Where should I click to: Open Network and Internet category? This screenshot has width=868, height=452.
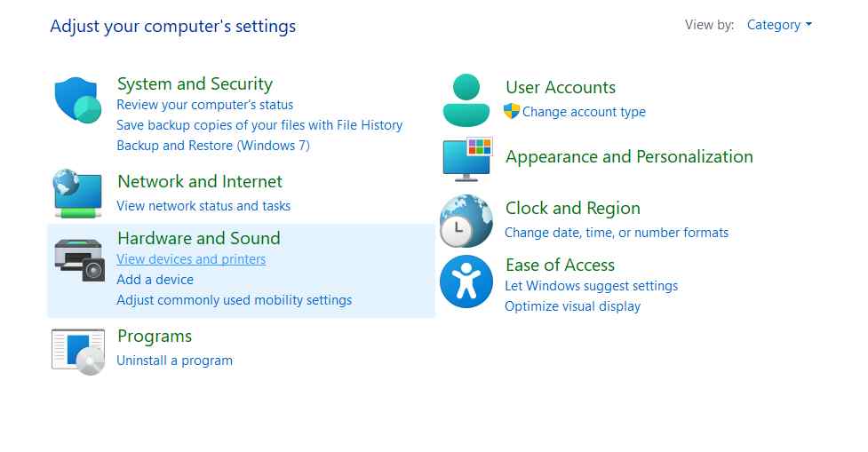click(200, 181)
